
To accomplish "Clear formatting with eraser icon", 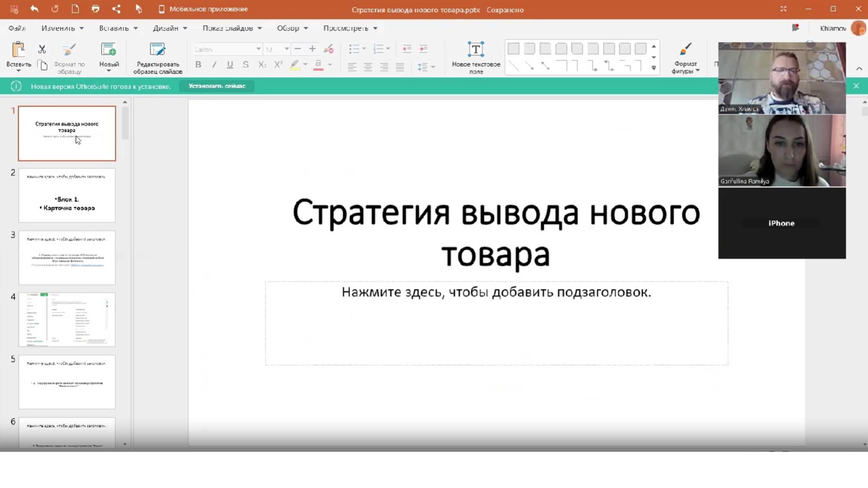I will (x=328, y=49).
